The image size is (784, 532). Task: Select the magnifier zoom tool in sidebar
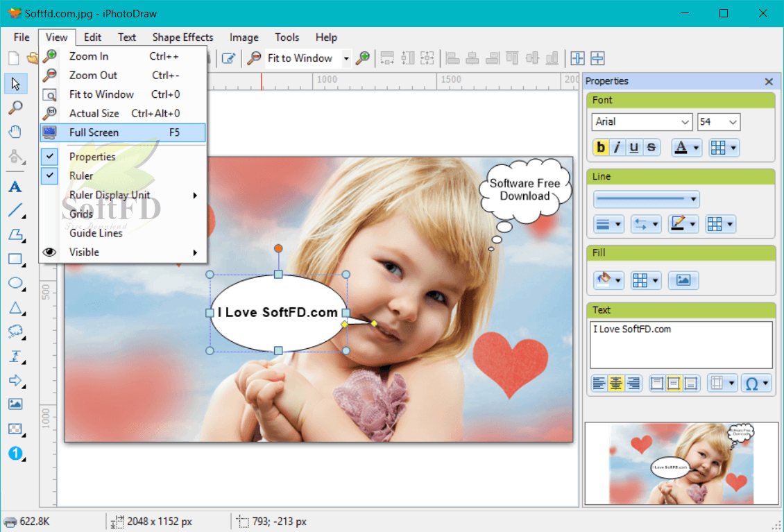(x=15, y=107)
